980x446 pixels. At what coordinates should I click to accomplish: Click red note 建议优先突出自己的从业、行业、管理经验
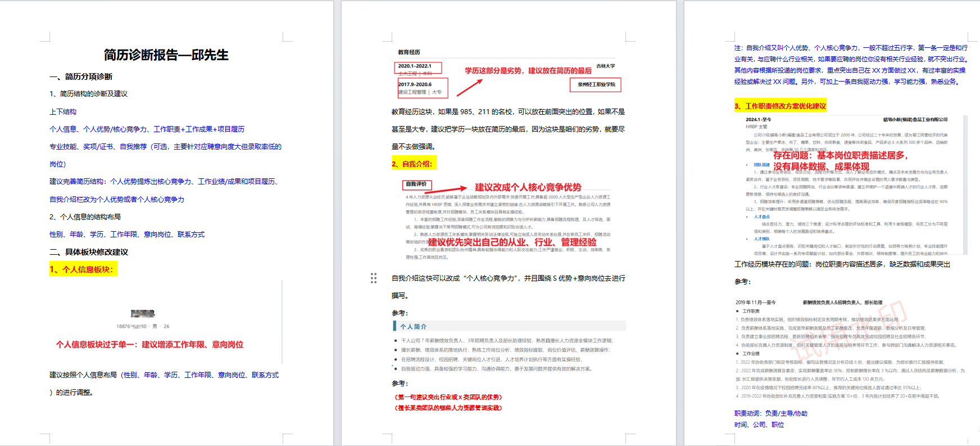(512, 242)
